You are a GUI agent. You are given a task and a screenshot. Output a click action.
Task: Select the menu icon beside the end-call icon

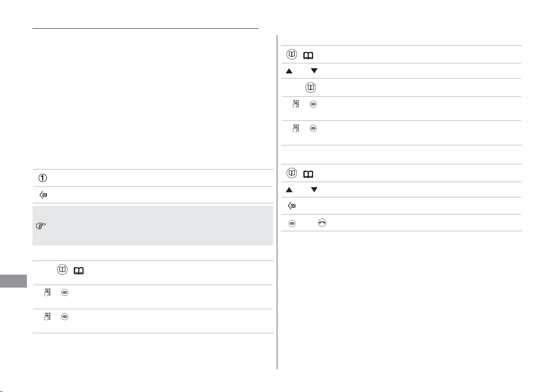[x=292, y=223]
